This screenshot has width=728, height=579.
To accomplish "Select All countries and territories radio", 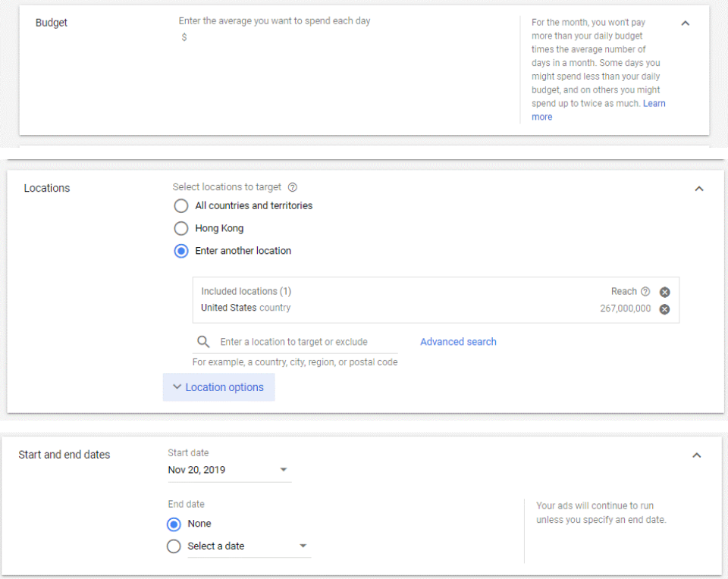I will pos(181,205).
